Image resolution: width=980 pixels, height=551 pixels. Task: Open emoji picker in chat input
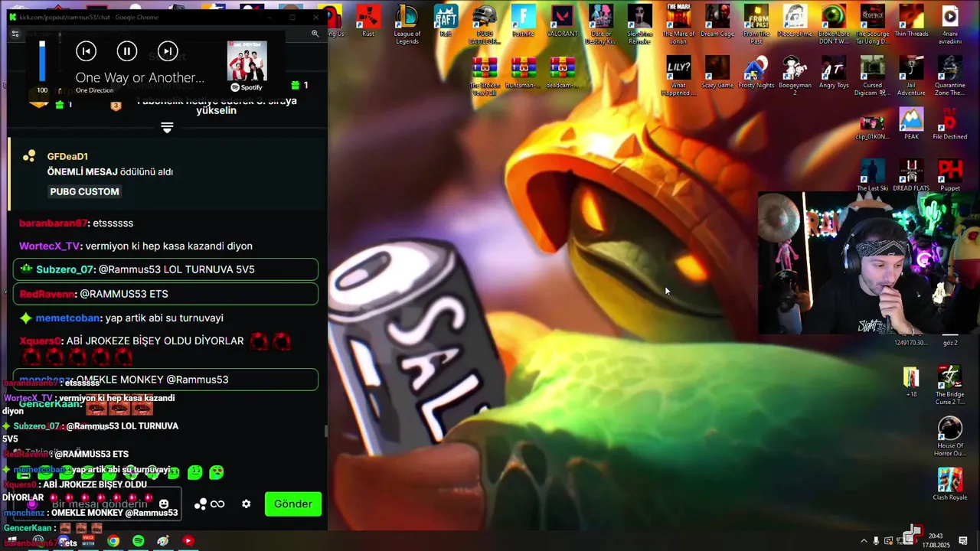[x=164, y=504]
